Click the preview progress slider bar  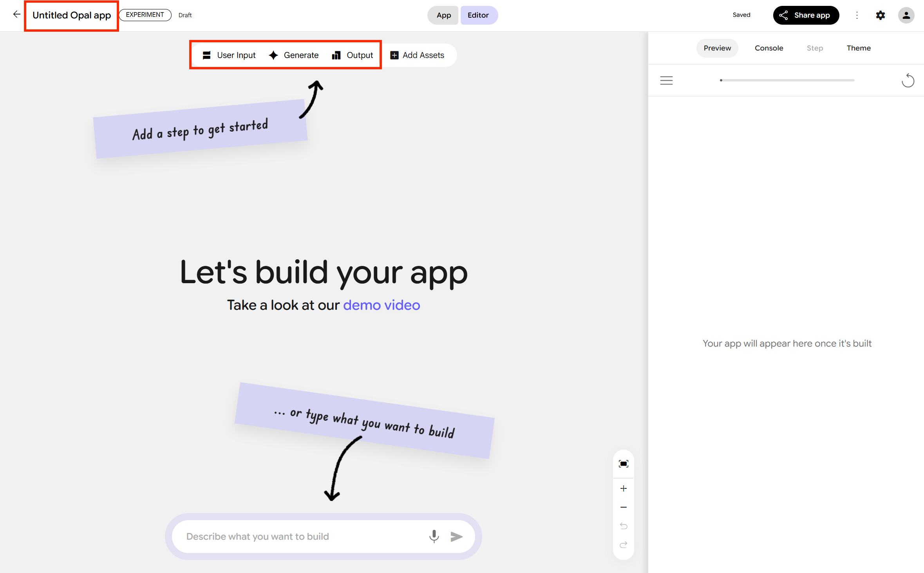787,80
